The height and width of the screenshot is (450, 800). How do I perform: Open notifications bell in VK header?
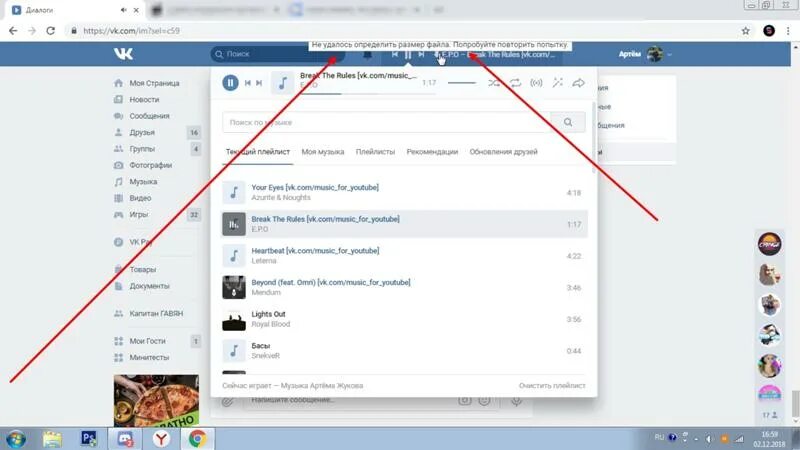367,55
